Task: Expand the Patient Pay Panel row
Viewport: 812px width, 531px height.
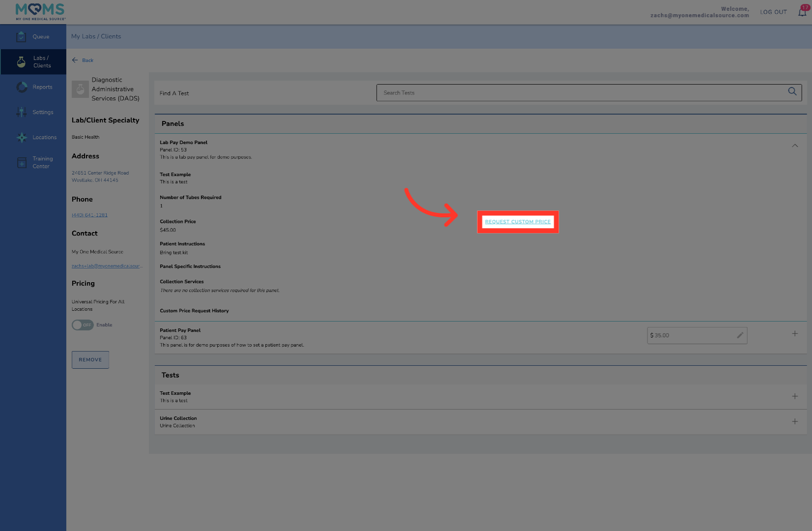Action: [794, 334]
